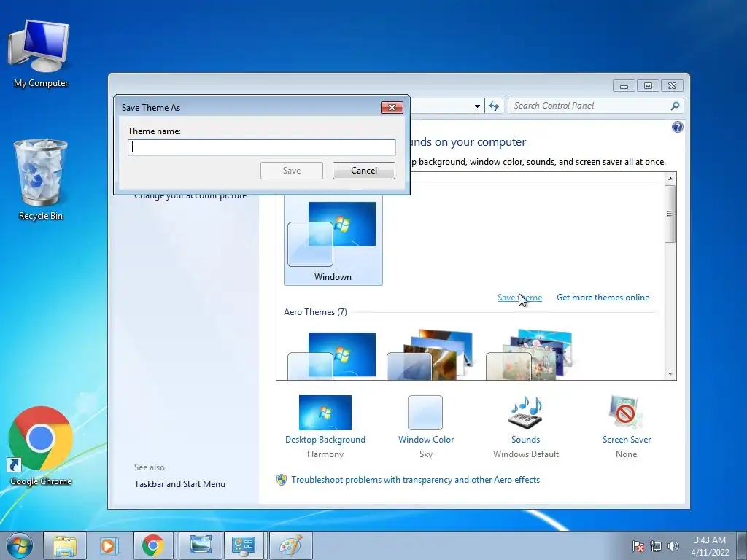Refresh the Control Panel address bar
The image size is (747, 560).
pyautogui.click(x=494, y=106)
